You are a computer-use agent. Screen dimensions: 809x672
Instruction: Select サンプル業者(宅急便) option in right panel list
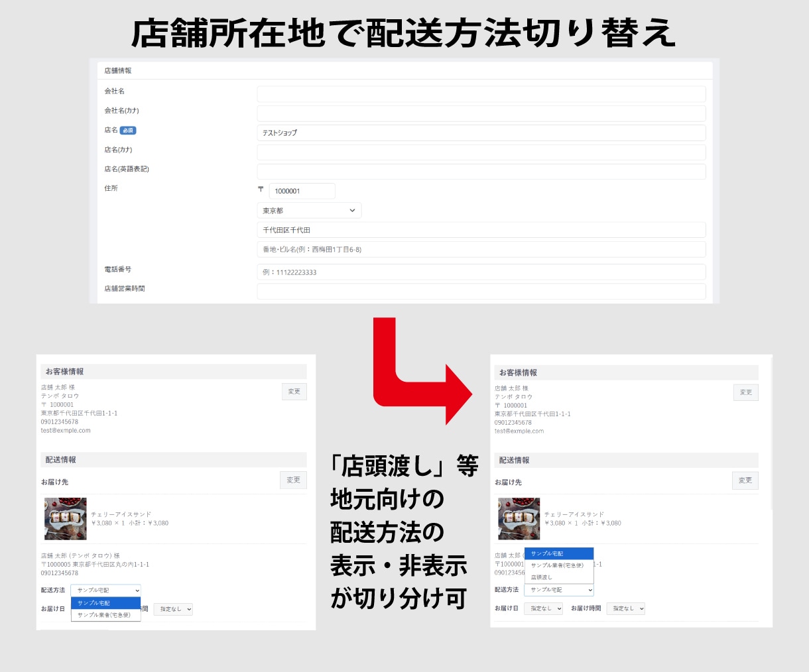click(x=559, y=565)
